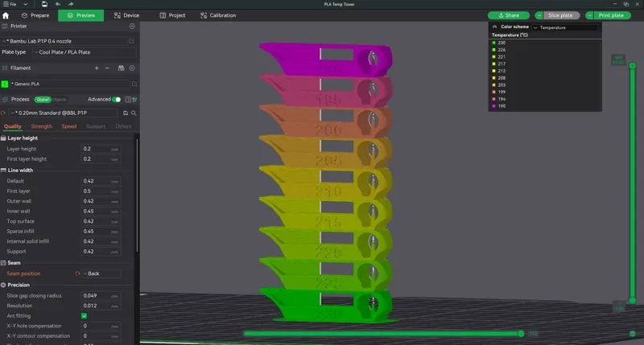Open the File menu

[x=10, y=4]
